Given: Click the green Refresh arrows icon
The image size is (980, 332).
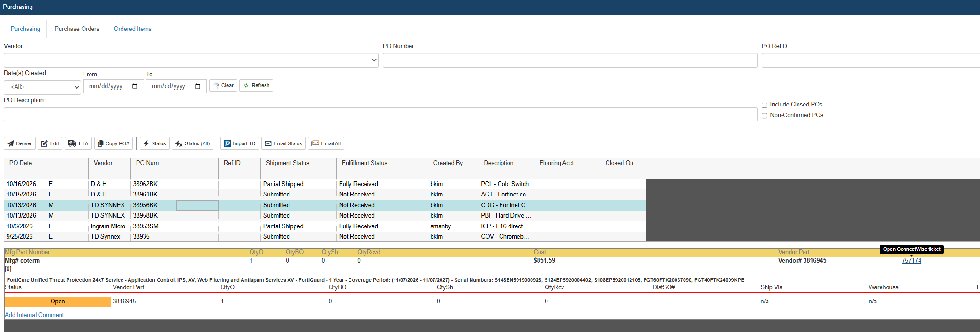Looking at the screenshot, I should tap(246, 85).
